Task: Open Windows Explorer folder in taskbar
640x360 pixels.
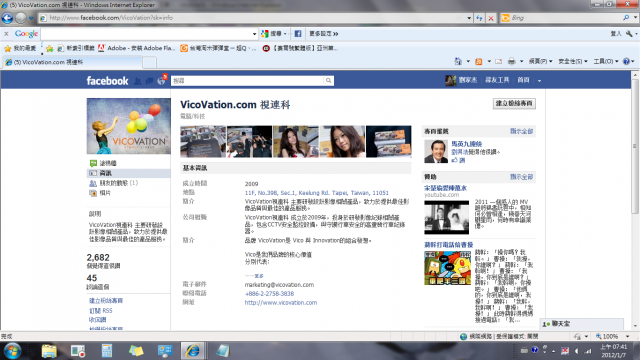Action: pos(49,351)
